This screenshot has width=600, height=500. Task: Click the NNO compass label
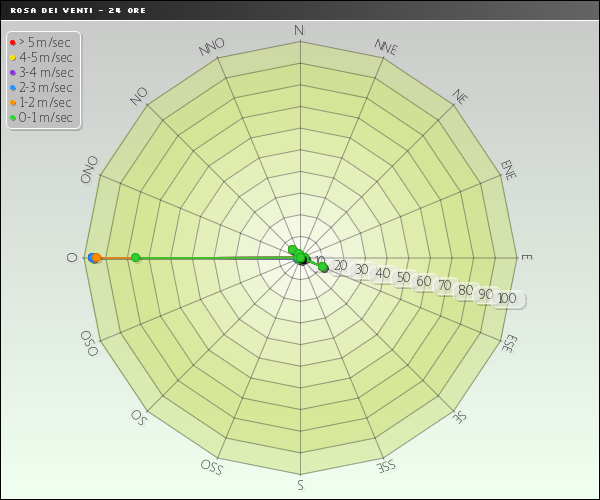212,48
